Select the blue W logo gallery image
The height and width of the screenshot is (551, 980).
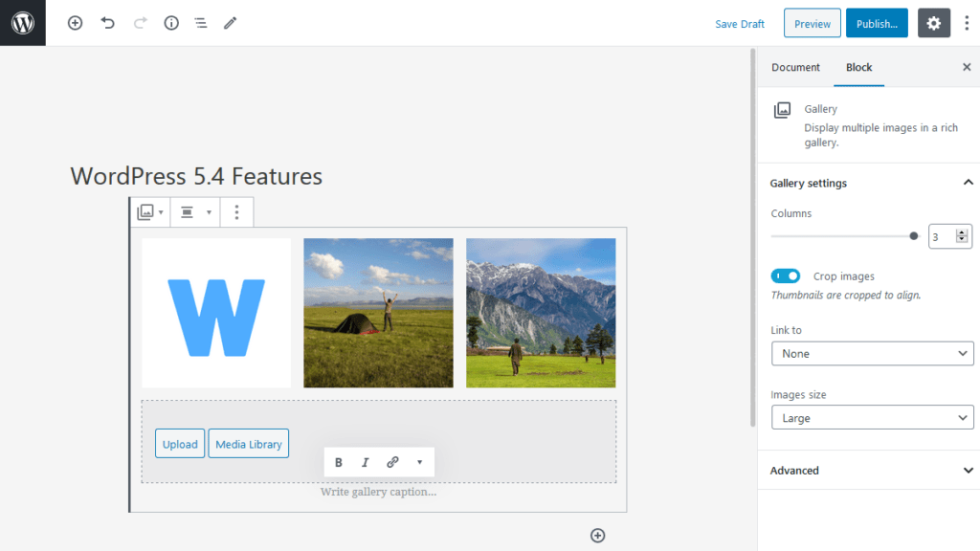216,313
